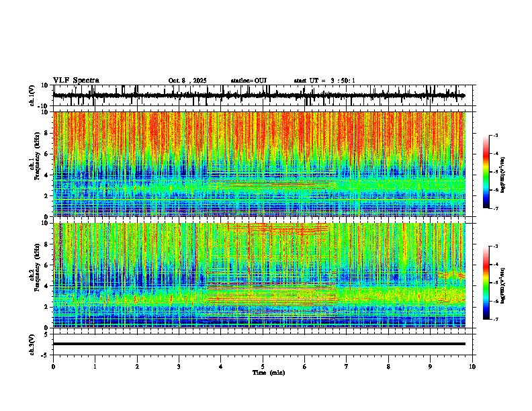Click the time axis tick label '10'

(472, 367)
